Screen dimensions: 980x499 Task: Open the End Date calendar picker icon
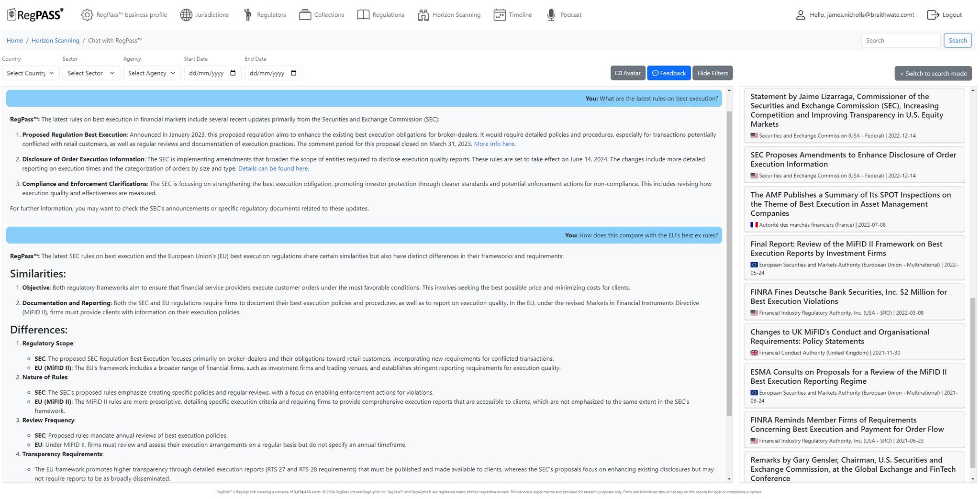pos(294,73)
